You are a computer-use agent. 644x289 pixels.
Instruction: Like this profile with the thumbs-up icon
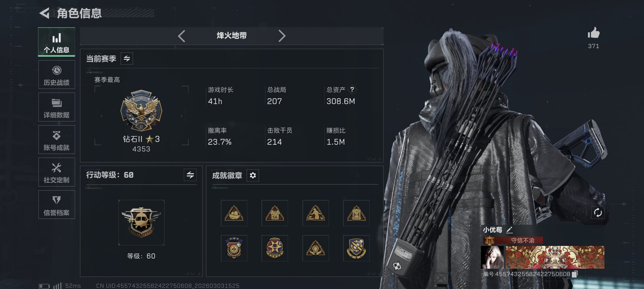594,33
